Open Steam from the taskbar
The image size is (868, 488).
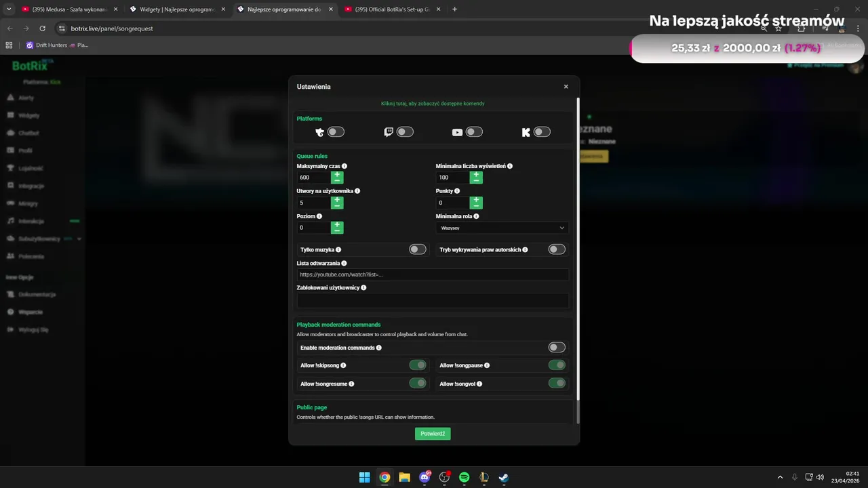pos(504,477)
